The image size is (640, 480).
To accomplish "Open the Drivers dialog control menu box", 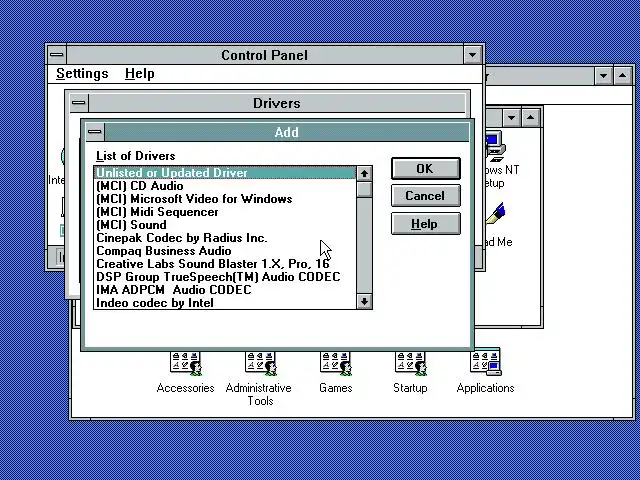I will tap(79, 103).
